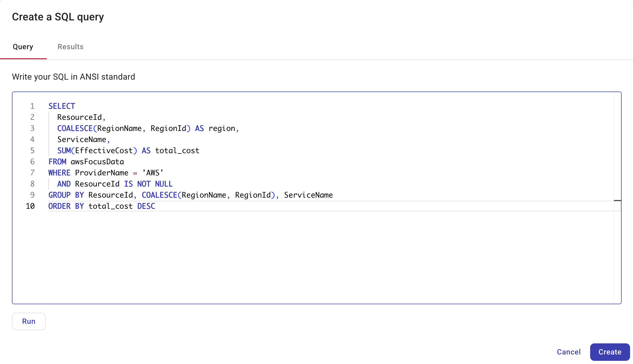Click the SELECT keyword on line 1

[61, 106]
